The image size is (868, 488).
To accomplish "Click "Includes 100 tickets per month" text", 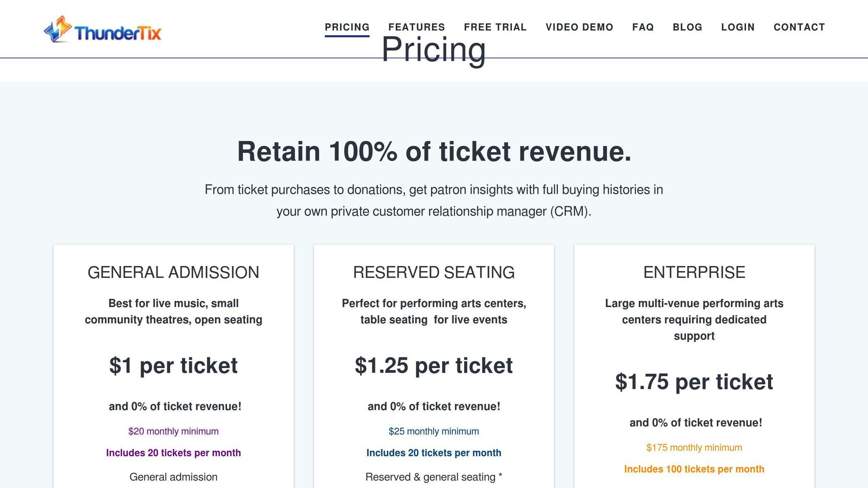I will 694,469.
